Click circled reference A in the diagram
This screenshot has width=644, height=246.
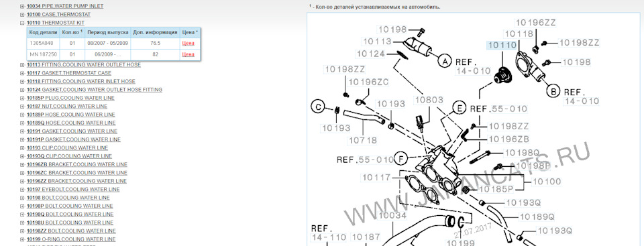[x=444, y=62]
